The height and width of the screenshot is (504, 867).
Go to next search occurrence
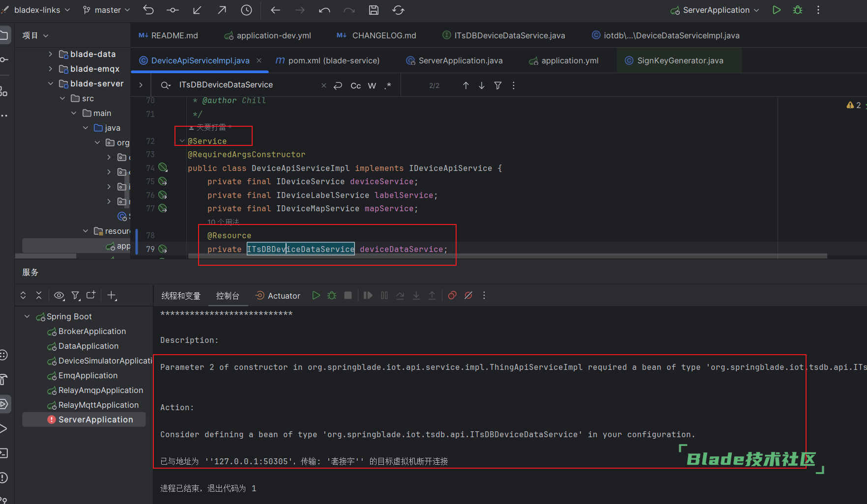[482, 85]
